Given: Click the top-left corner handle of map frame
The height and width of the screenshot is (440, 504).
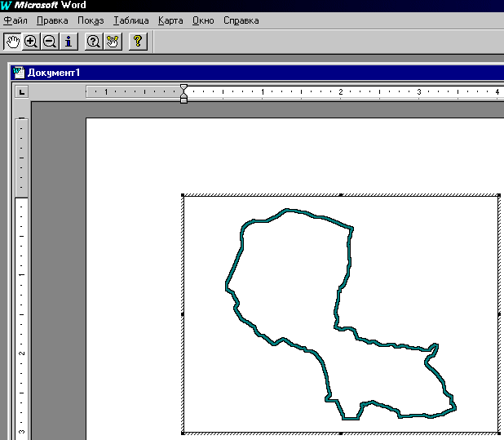Looking at the screenshot, I should point(183,195).
